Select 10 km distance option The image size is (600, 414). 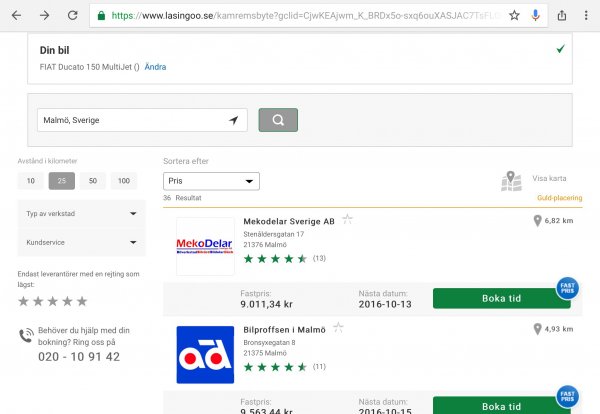point(31,181)
